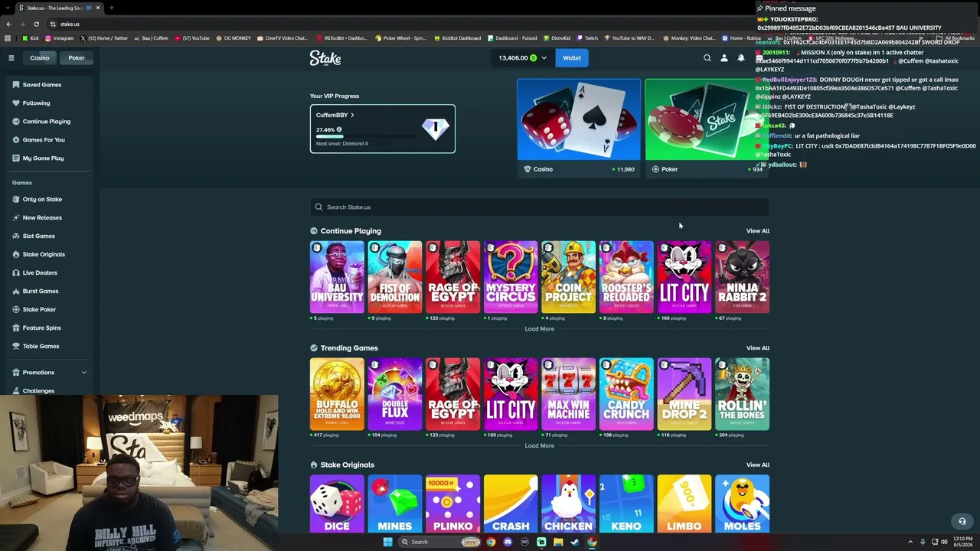Show hidden system tray icons
The height and width of the screenshot is (551, 980).
(910, 542)
